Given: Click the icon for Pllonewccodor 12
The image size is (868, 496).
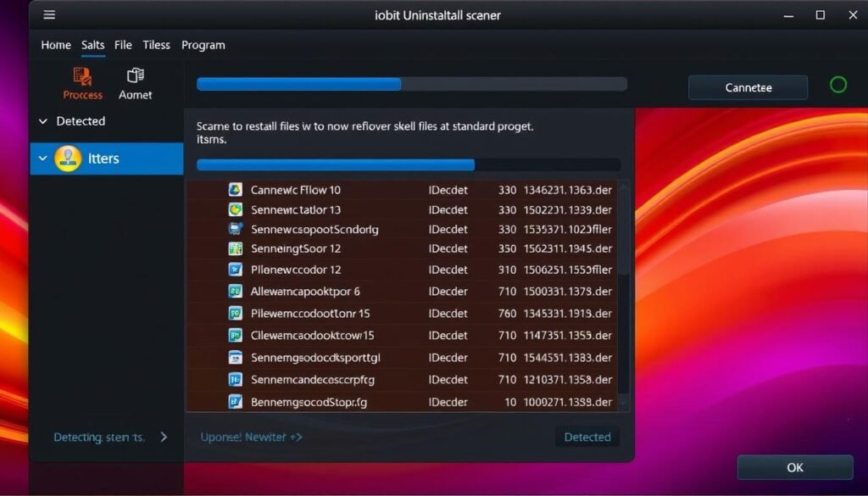Looking at the screenshot, I should (x=236, y=270).
